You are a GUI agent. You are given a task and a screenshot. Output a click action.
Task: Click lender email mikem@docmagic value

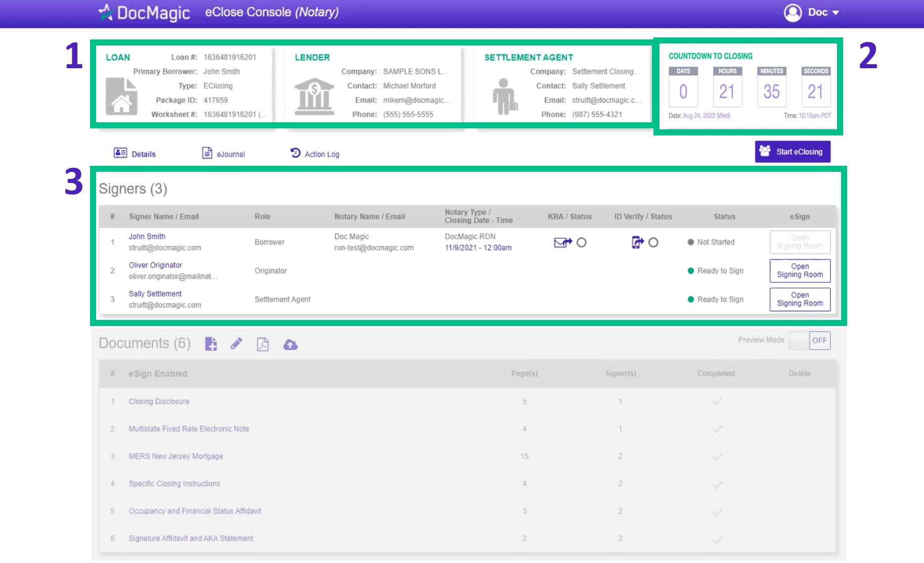(x=417, y=100)
